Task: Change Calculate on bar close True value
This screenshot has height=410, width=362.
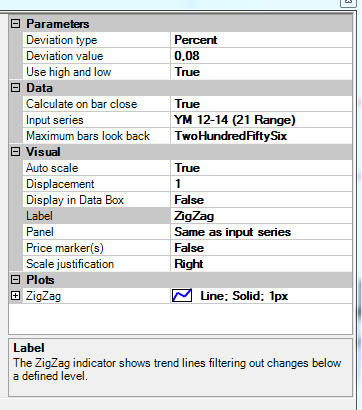Action: tap(261, 104)
